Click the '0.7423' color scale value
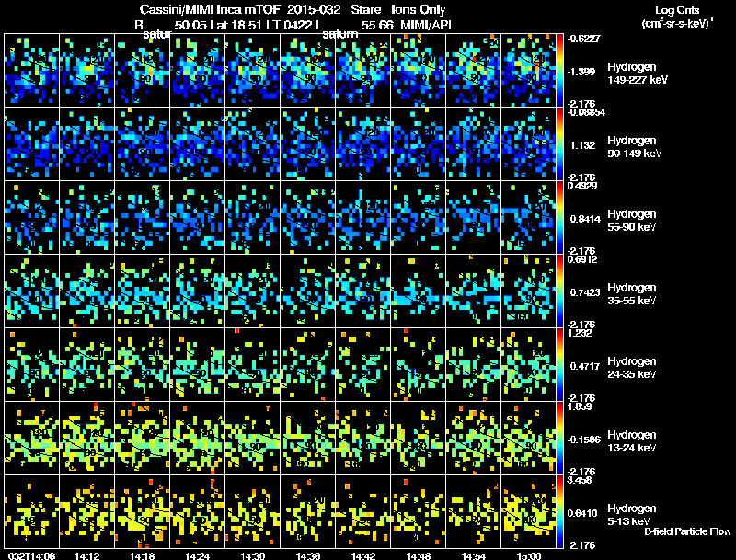 [x=585, y=292]
